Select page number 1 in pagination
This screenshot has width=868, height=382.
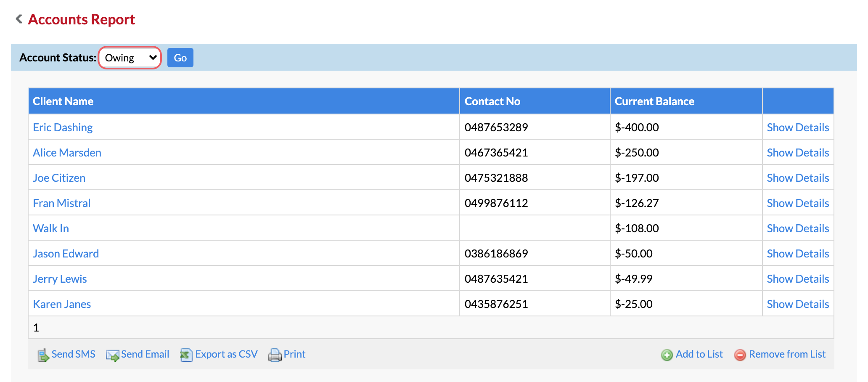pyautogui.click(x=36, y=328)
